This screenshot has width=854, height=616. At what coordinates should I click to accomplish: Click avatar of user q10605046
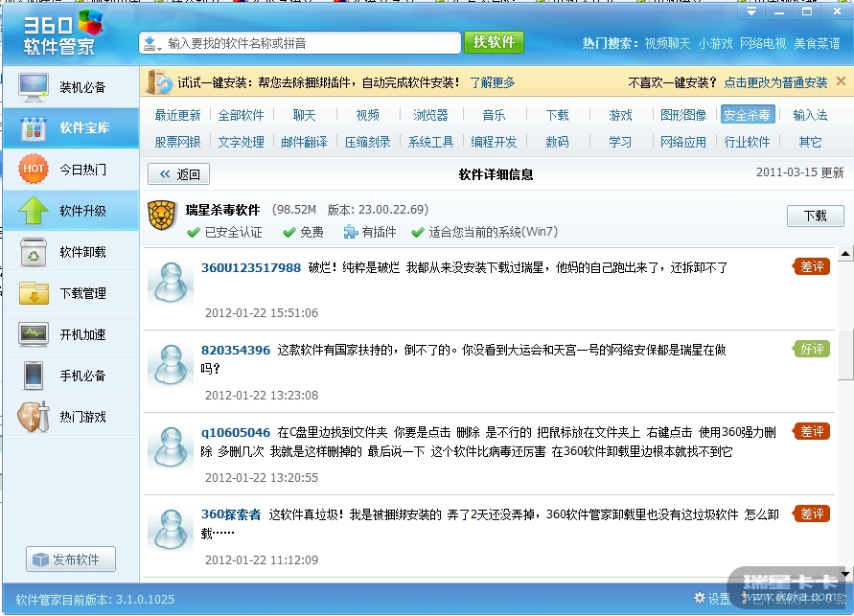(171, 446)
